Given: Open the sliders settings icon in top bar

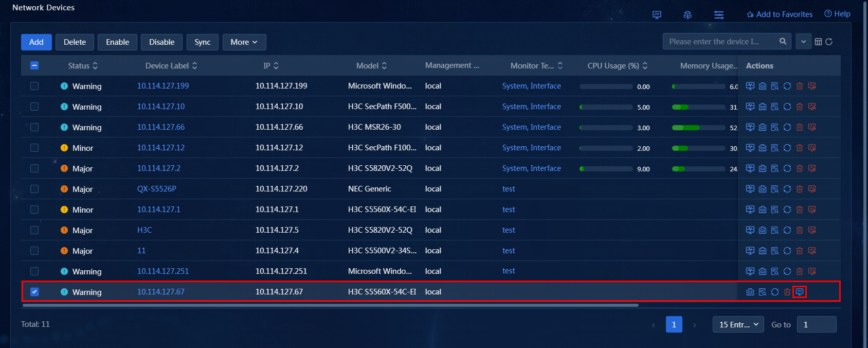Looking at the screenshot, I should click(x=719, y=15).
